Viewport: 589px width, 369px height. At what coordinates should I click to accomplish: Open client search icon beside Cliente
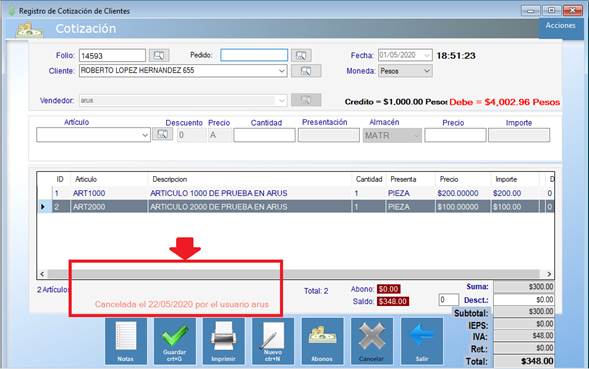click(306, 71)
